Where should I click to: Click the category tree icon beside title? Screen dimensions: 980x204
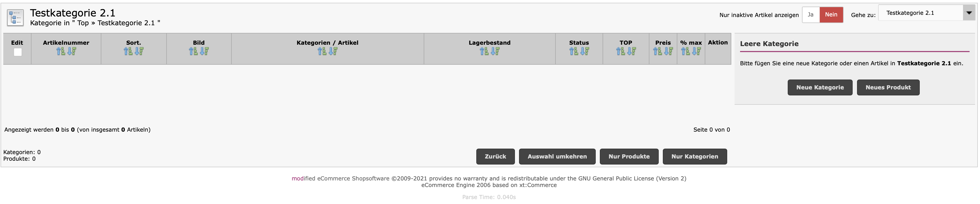pos(15,18)
